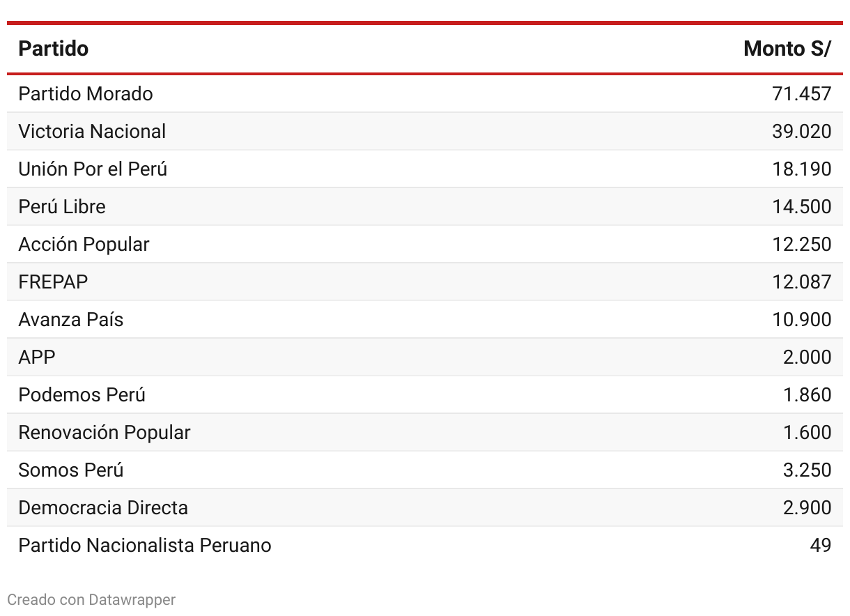Select the 39.020 amount cell
The width and height of the screenshot is (850, 616).
point(801,132)
